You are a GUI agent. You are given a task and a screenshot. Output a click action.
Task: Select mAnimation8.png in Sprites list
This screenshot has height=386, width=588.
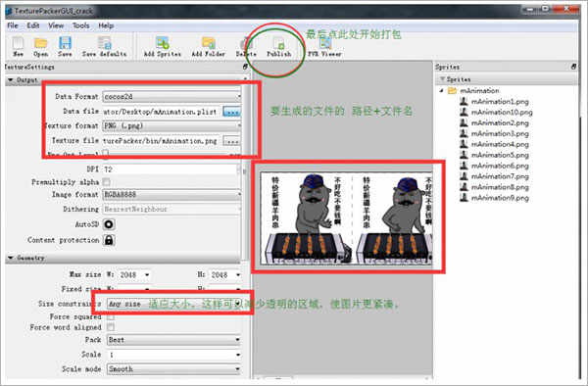[500, 187]
